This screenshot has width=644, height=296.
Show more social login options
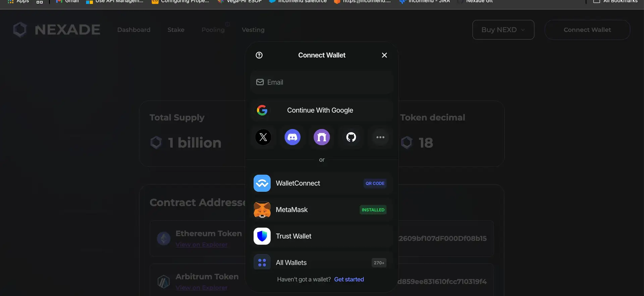tap(380, 137)
